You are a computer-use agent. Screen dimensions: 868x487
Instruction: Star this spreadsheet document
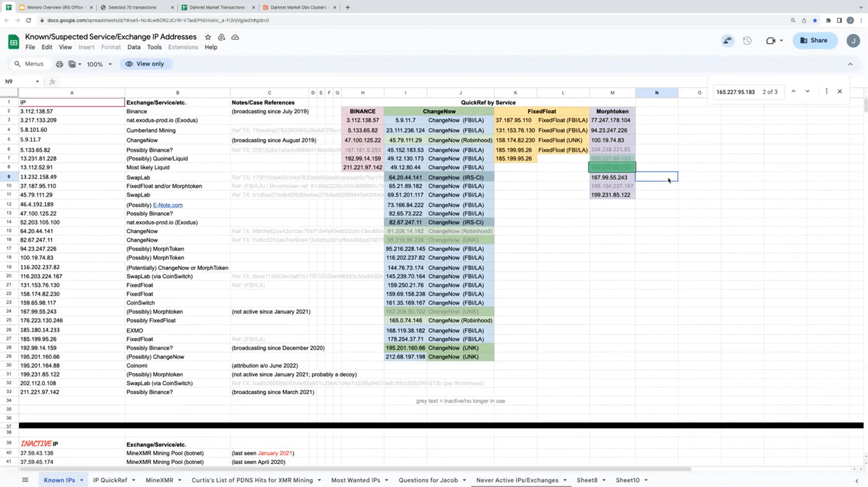pos(208,37)
